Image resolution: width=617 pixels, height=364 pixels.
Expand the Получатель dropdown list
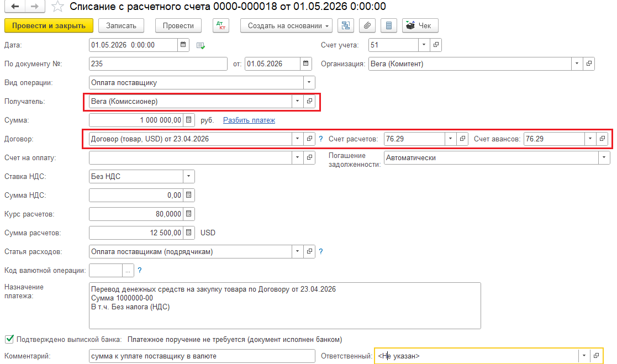[x=298, y=101]
